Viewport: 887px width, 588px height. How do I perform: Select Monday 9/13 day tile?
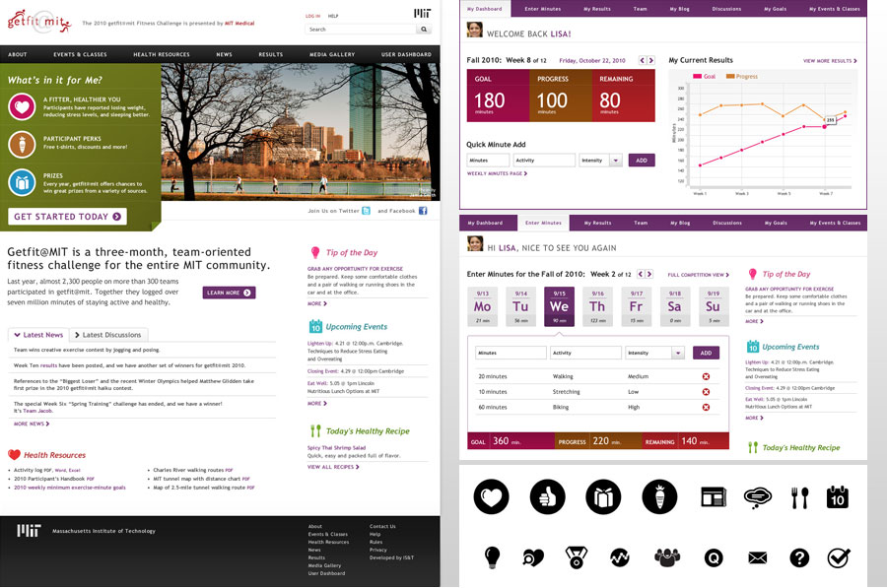pyautogui.click(x=482, y=306)
